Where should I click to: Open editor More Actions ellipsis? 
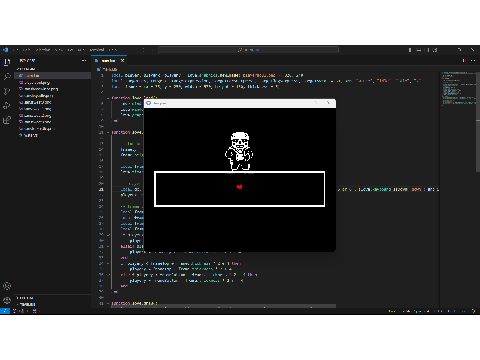[473, 60]
